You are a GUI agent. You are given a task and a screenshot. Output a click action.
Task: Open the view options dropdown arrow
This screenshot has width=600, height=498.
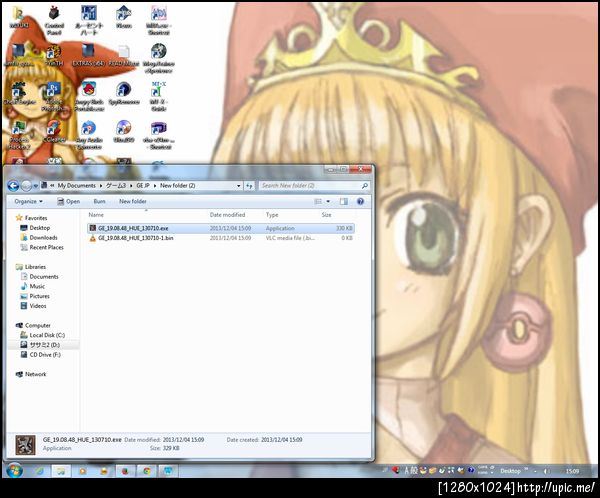click(x=328, y=201)
